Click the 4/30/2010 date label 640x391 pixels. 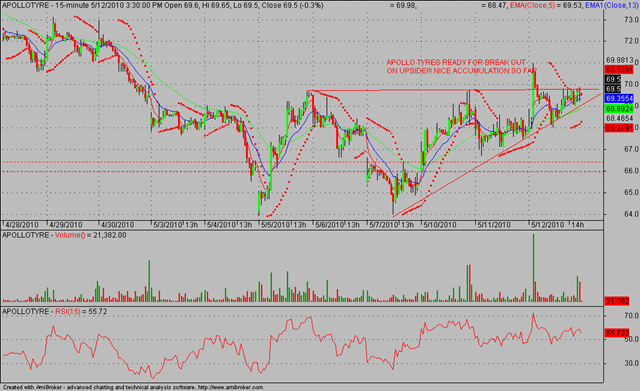click(118, 225)
